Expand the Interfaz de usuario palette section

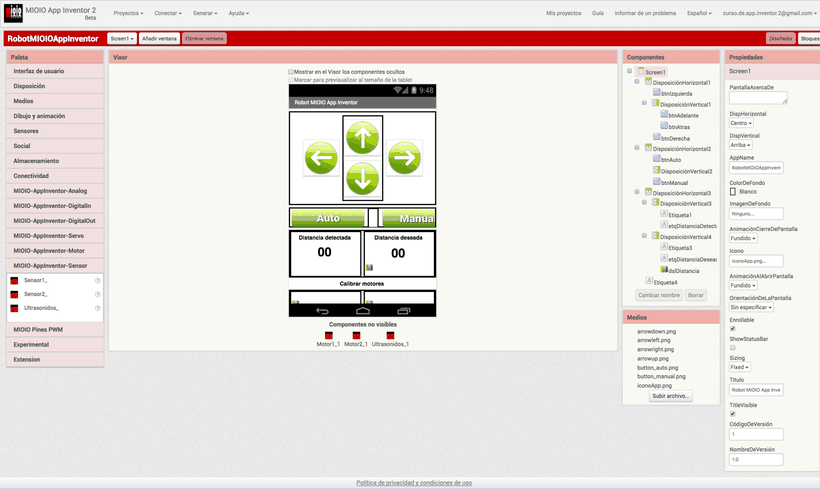click(x=55, y=71)
